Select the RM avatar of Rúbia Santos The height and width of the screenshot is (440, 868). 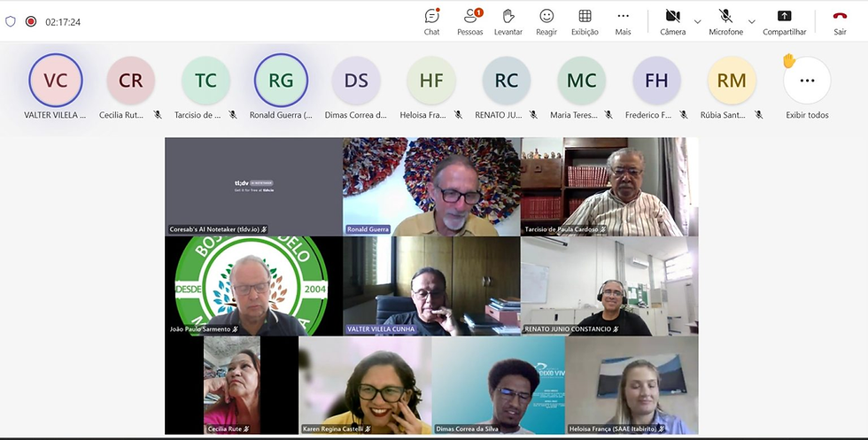pos(732,81)
